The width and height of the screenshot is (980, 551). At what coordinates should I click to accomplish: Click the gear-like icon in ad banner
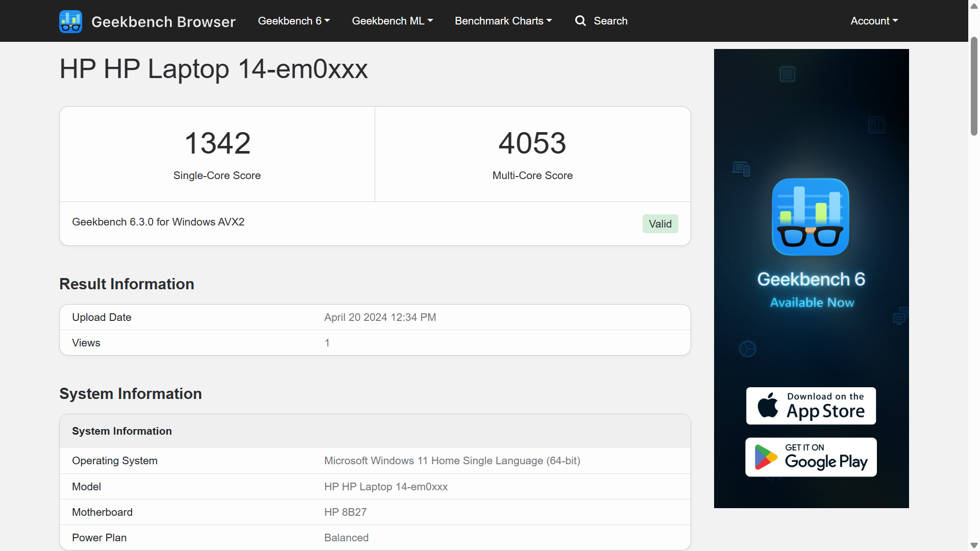point(747,349)
